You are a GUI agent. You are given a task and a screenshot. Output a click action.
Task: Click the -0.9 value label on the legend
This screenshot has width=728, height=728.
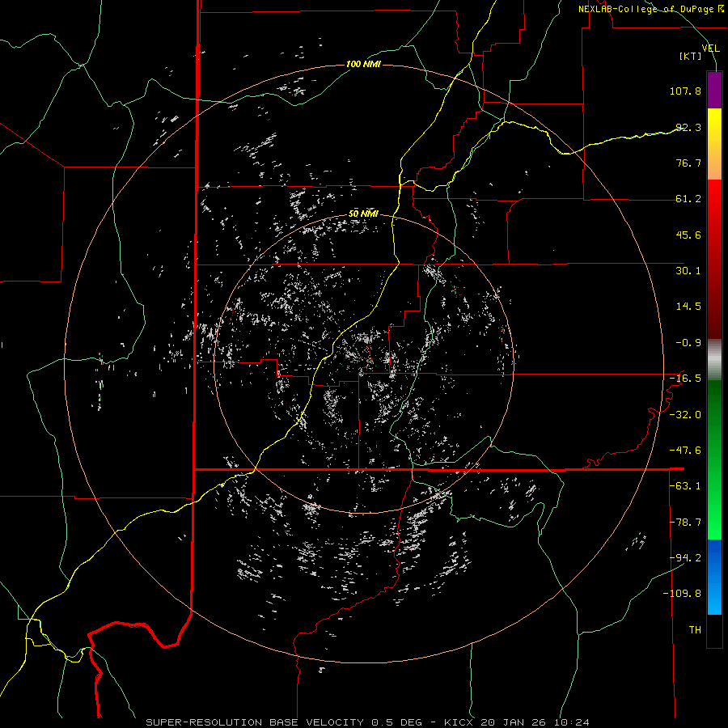point(688,342)
